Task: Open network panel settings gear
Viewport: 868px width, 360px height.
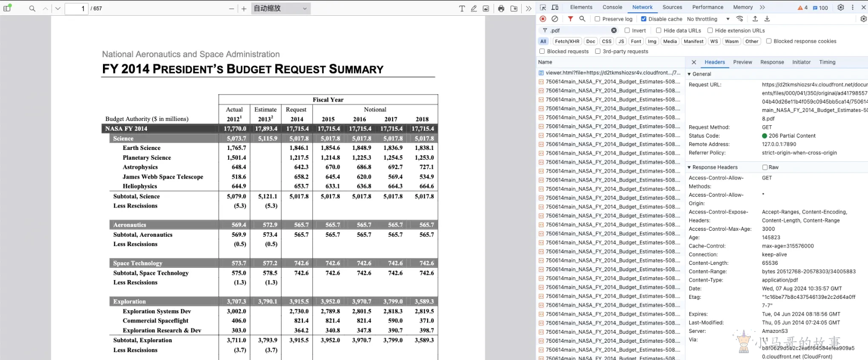Action: pos(864,19)
